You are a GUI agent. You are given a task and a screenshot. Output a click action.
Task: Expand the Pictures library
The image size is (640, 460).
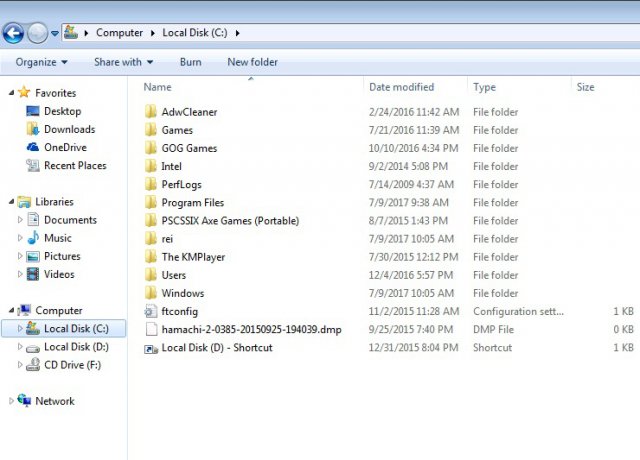click(20, 256)
